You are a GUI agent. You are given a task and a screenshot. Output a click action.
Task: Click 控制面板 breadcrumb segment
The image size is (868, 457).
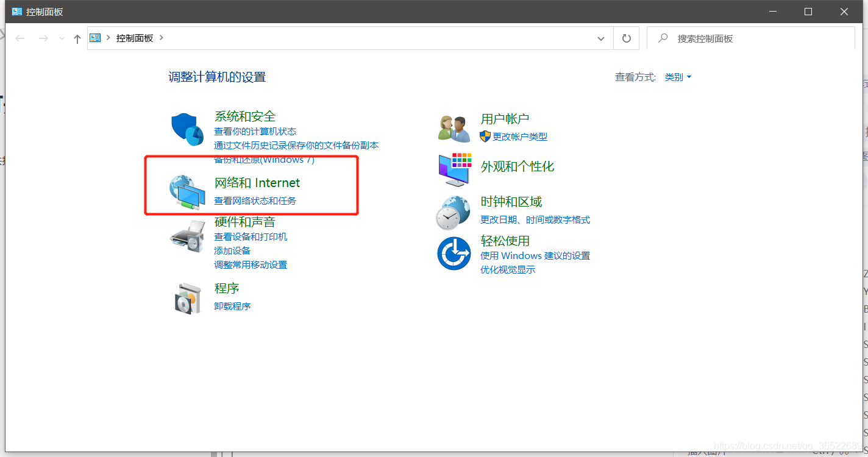tap(135, 38)
